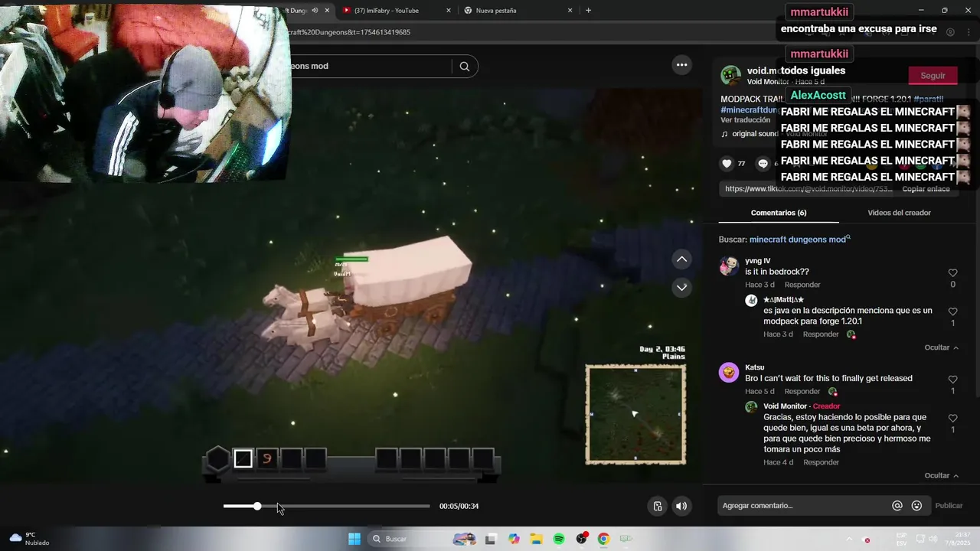Mute the video with speaker icon

tap(681, 506)
